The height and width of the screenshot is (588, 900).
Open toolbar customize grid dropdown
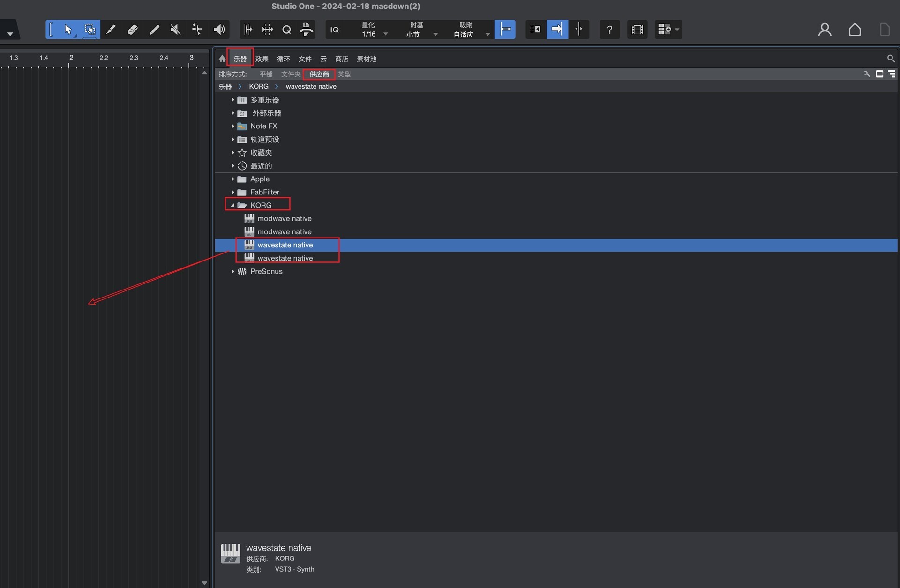pos(668,30)
